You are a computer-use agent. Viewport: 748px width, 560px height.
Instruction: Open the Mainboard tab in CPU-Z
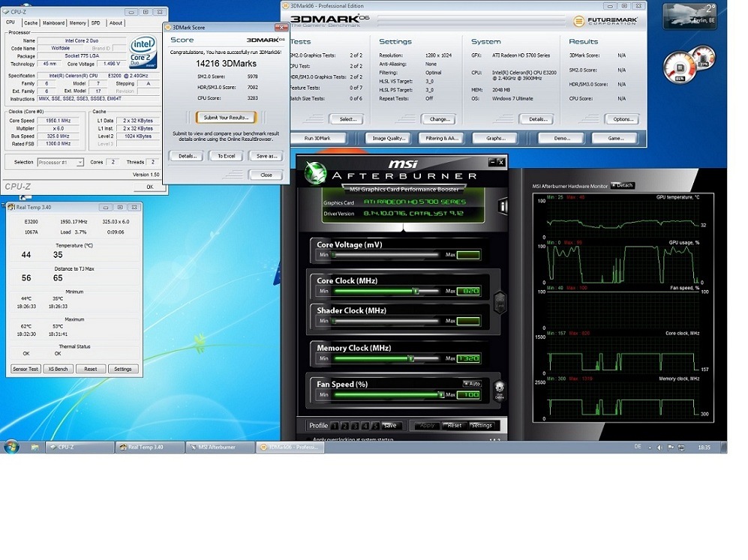(53, 23)
